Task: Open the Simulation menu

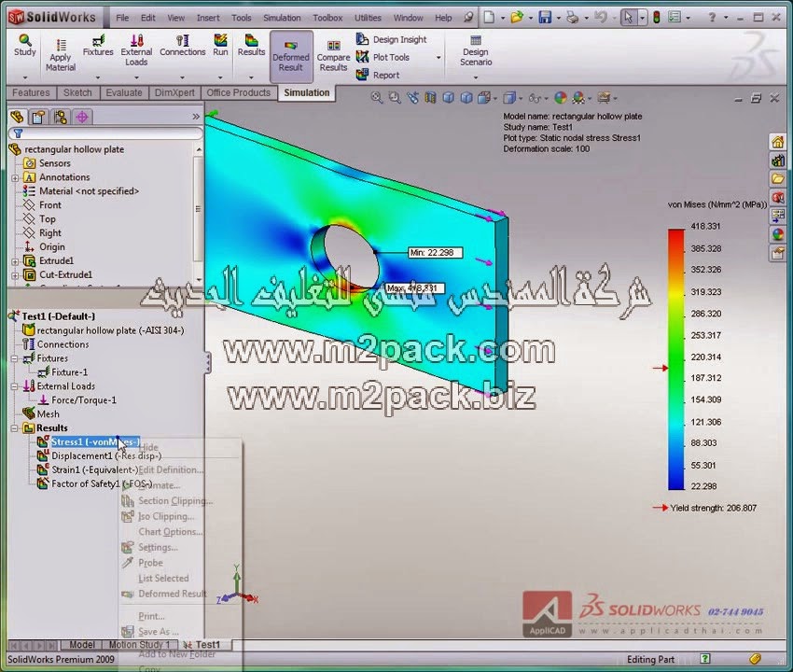Action: click(x=282, y=18)
